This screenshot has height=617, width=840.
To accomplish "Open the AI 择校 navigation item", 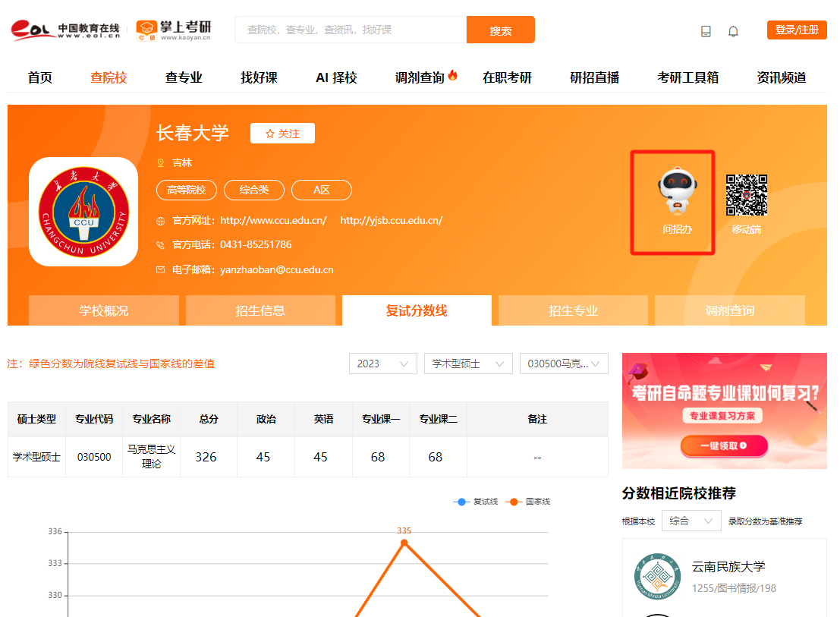I will coord(336,77).
